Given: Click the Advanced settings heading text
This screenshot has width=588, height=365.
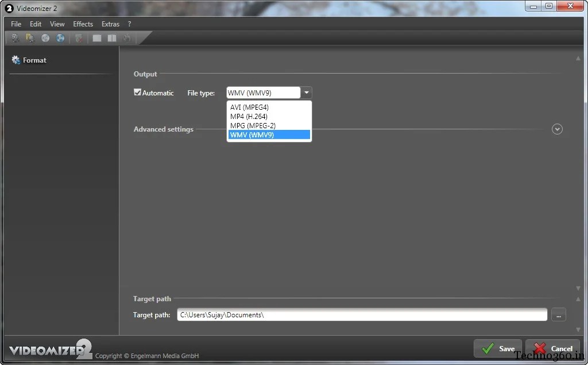Looking at the screenshot, I should [164, 129].
